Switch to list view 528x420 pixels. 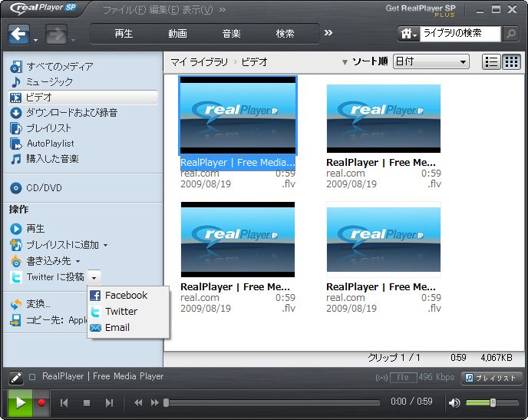[x=491, y=61]
